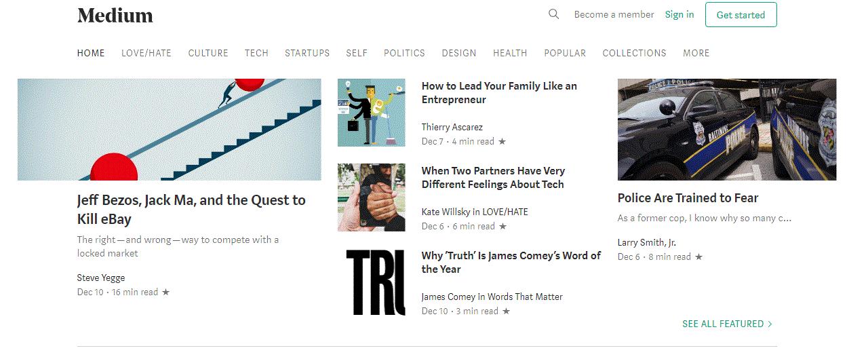
Task: Click the Sign in link
Action: [x=679, y=14]
